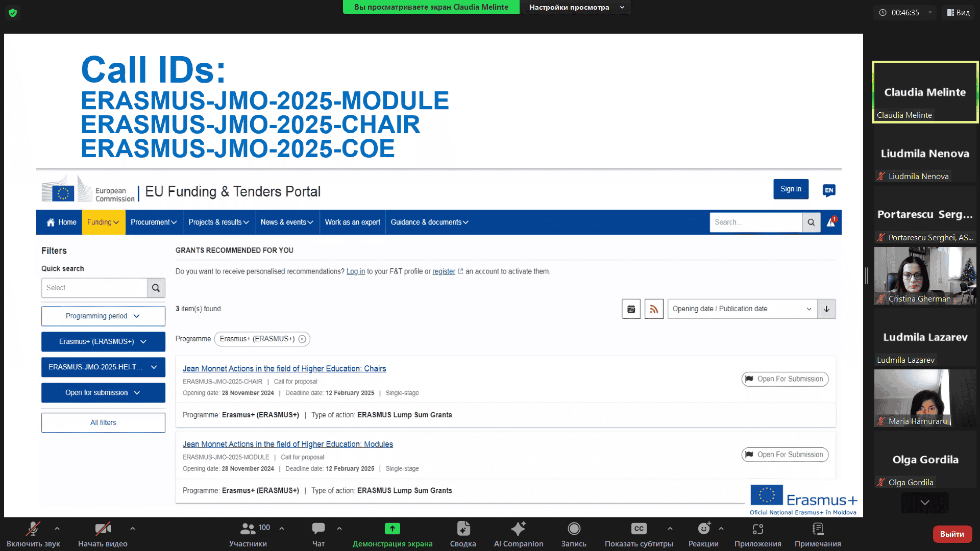Screen dimensions: 980x551
Task: Click the green Screen share button
Action: coord(392,529)
